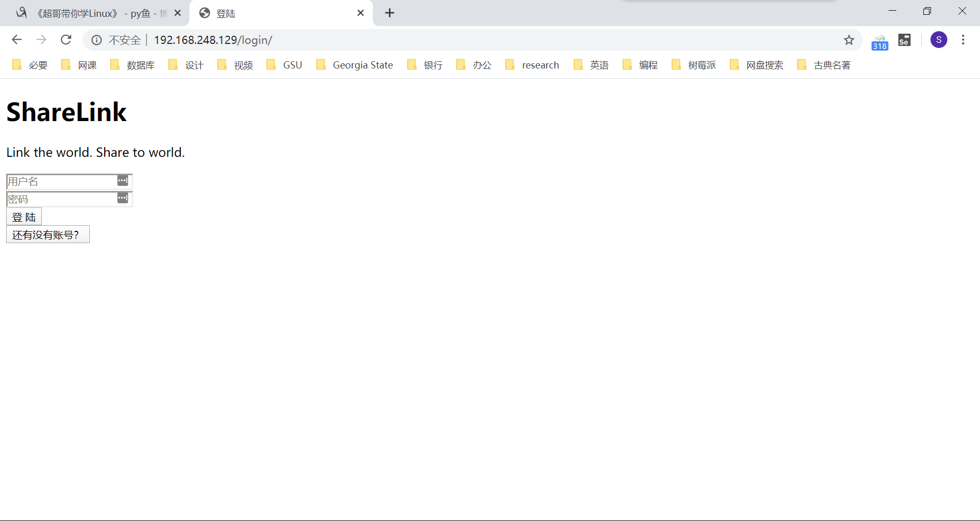Click the 还有没有账号? button

pyautogui.click(x=48, y=234)
